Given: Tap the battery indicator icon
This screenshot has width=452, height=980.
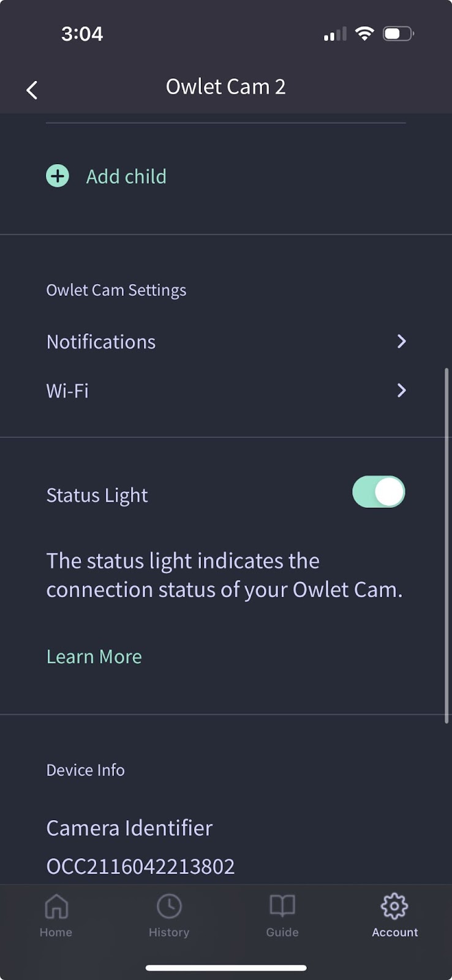Looking at the screenshot, I should click(x=399, y=34).
